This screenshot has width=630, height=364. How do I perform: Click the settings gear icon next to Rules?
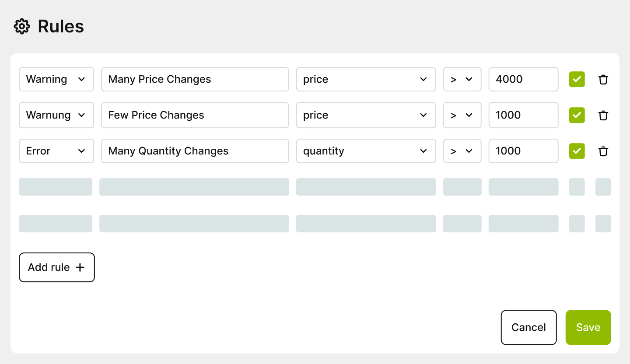click(x=21, y=26)
